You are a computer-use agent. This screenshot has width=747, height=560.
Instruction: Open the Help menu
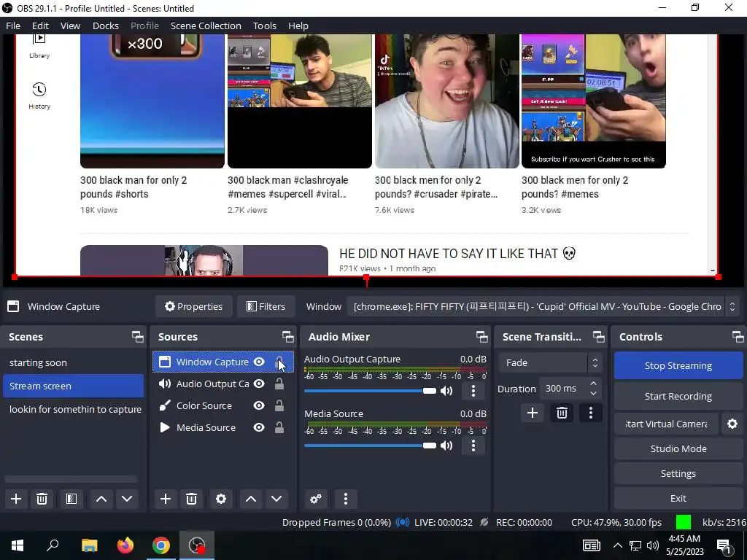(298, 26)
